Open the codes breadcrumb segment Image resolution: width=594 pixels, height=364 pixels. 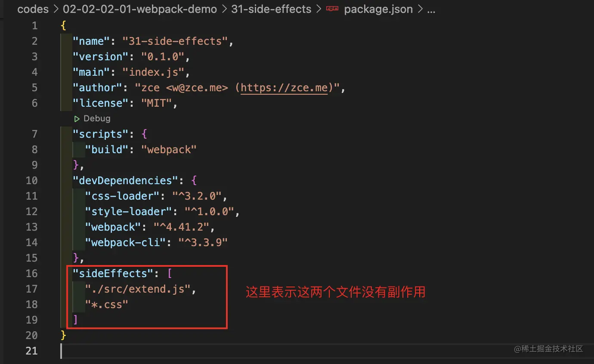pyautogui.click(x=33, y=9)
